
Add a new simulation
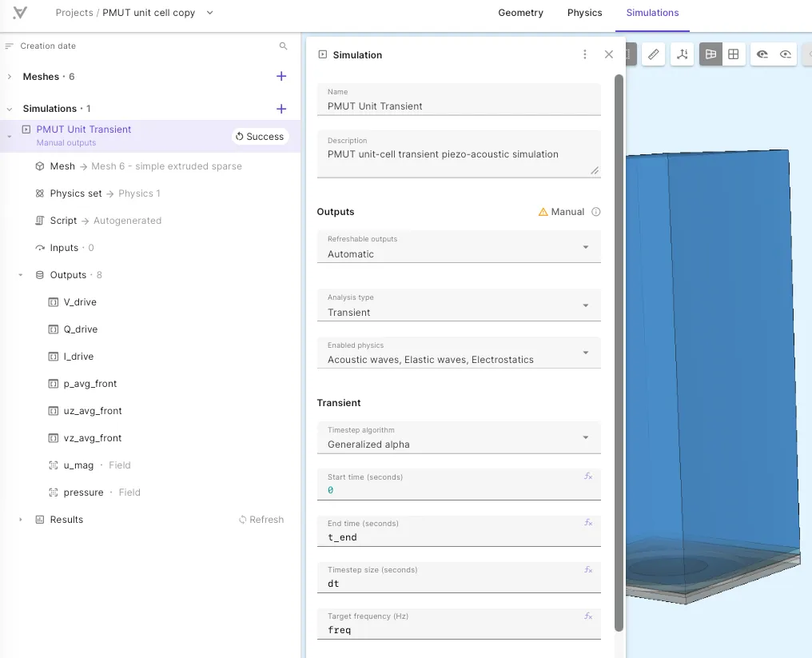pos(281,109)
